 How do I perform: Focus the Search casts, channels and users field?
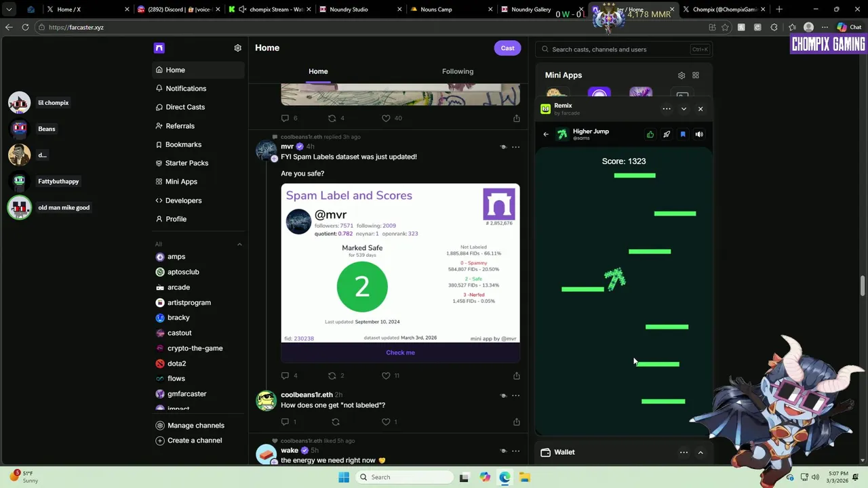click(624, 49)
